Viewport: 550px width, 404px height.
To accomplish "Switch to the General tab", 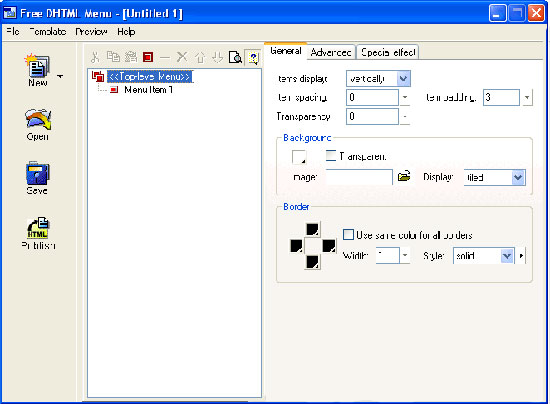I will pyautogui.click(x=286, y=51).
